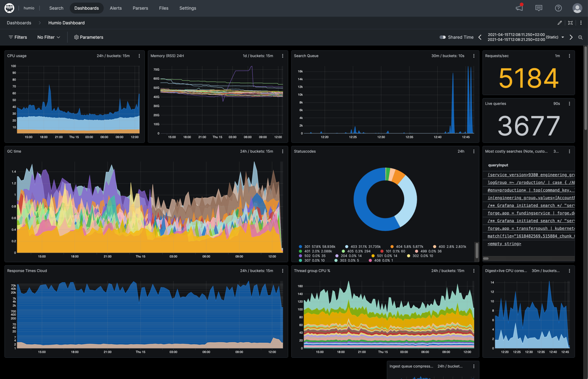This screenshot has width=588, height=379.
Task: Open CPU usage widget options menu
Action: [x=139, y=56]
